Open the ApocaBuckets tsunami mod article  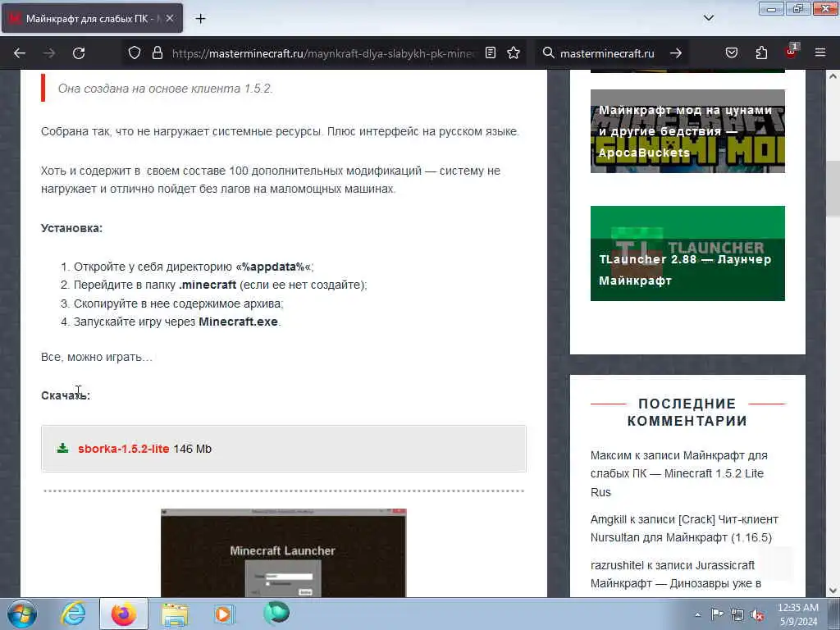coord(687,131)
